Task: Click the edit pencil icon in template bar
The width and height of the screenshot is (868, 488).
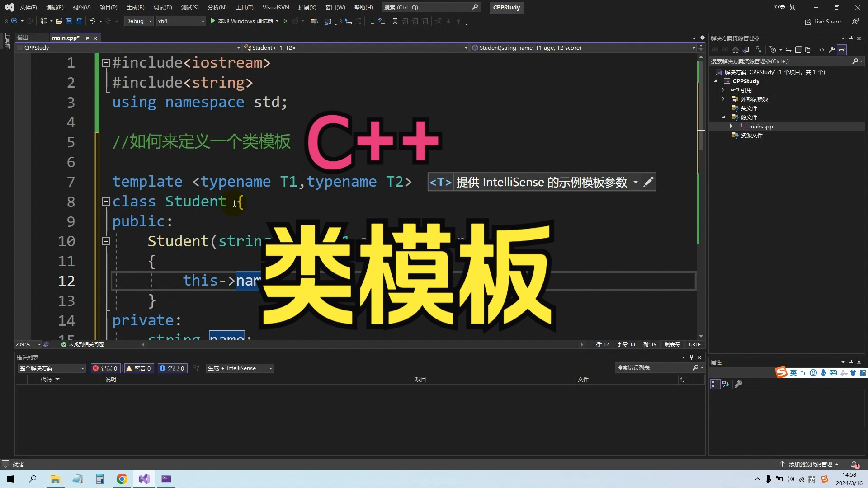Action: click(x=648, y=182)
